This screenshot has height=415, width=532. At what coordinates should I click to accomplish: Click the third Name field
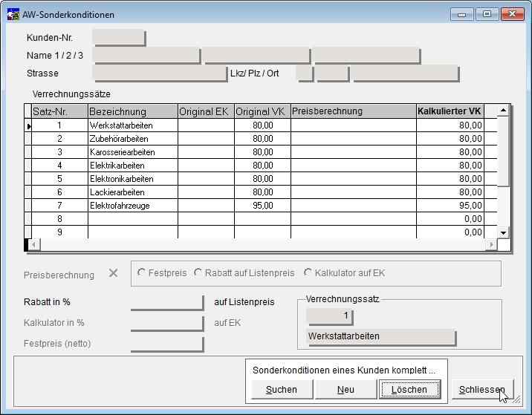click(x=367, y=56)
